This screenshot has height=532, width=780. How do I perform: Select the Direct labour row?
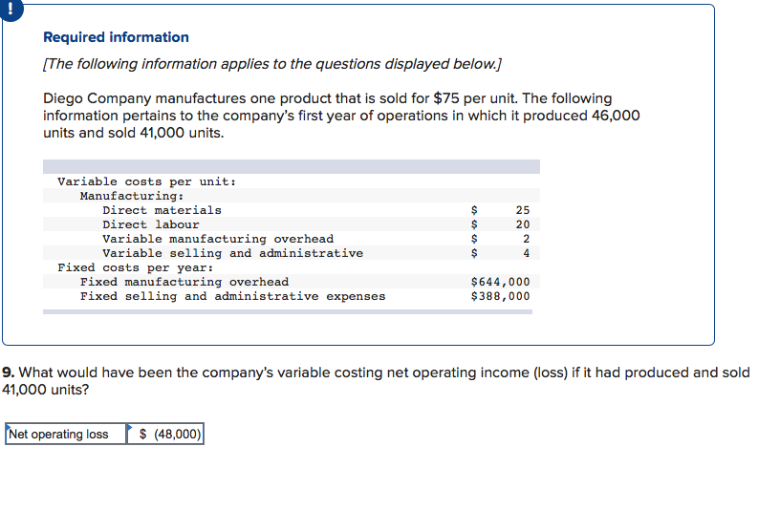point(292,224)
